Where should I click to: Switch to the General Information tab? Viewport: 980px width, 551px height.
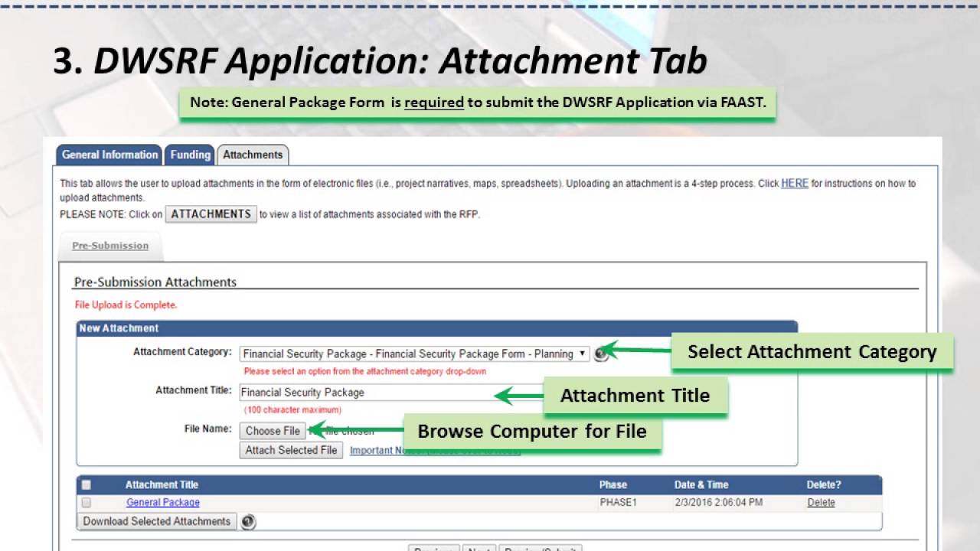click(109, 155)
